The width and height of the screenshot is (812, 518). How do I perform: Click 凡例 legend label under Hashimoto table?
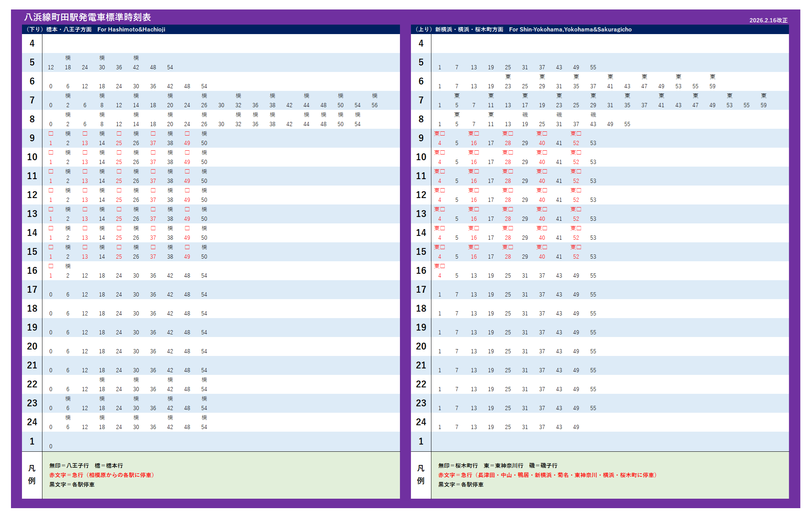coord(32,474)
